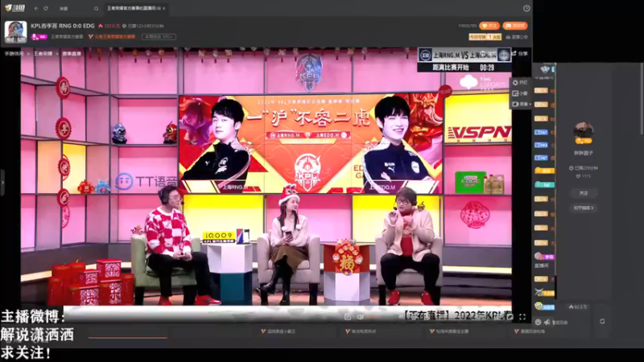The width and height of the screenshot is (644, 362).
Task: Open the viewer's homepage link with chevron
Action: click(584, 208)
